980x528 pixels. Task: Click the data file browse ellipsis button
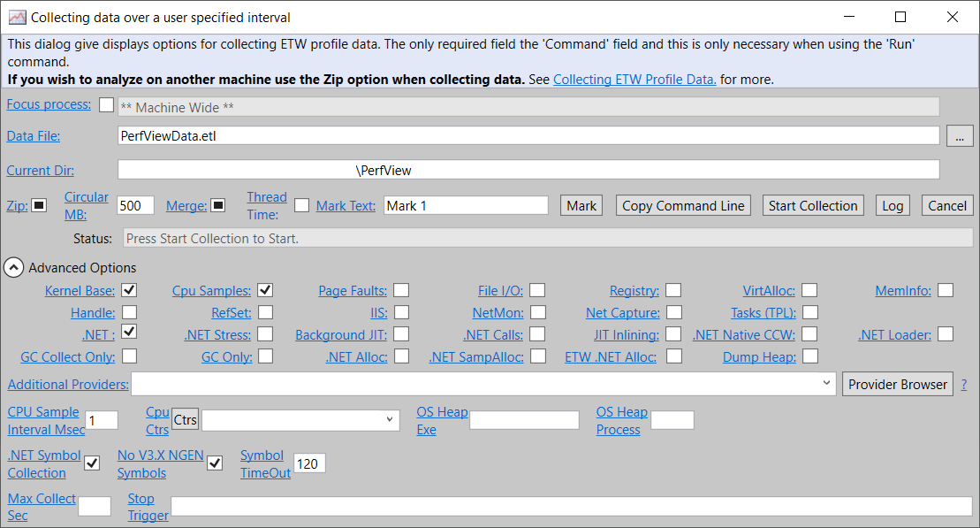pyautogui.click(x=959, y=135)
